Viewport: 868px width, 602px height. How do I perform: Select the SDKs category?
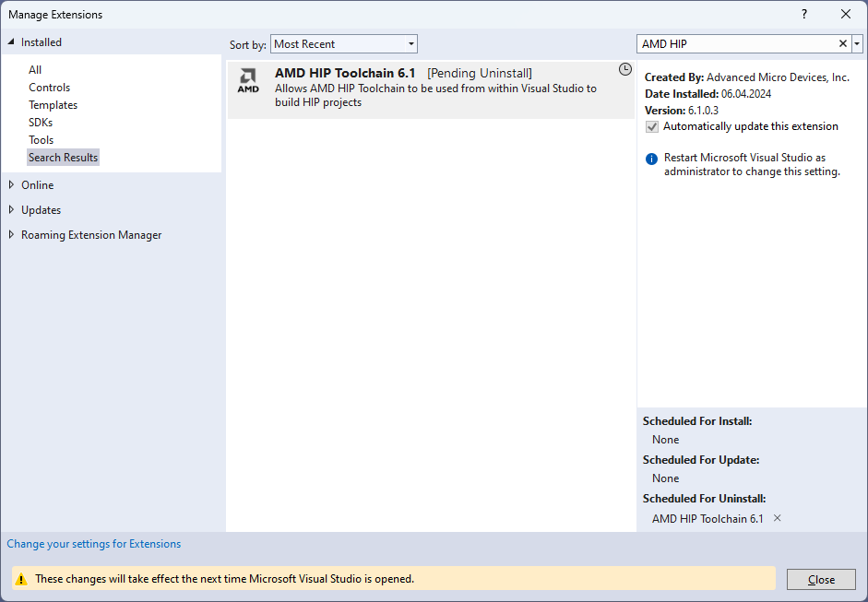[x=41, y=123]
